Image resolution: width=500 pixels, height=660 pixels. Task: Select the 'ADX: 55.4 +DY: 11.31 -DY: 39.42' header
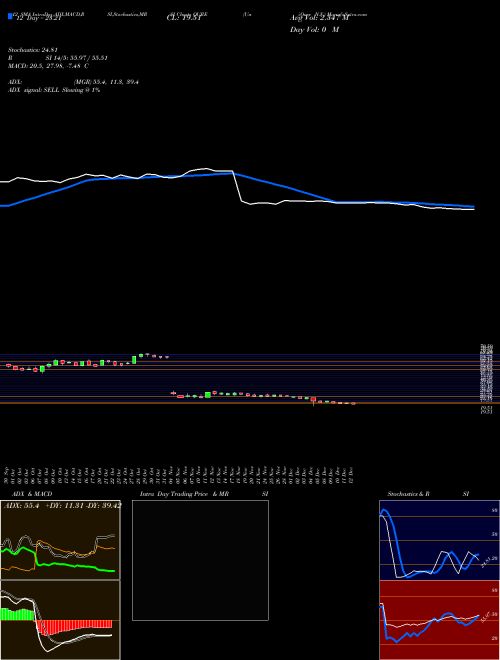(62, 506)
